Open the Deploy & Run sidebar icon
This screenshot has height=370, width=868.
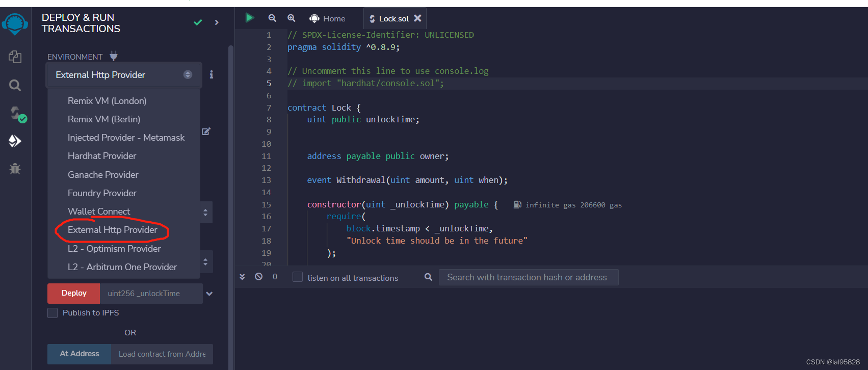(15, 141)
